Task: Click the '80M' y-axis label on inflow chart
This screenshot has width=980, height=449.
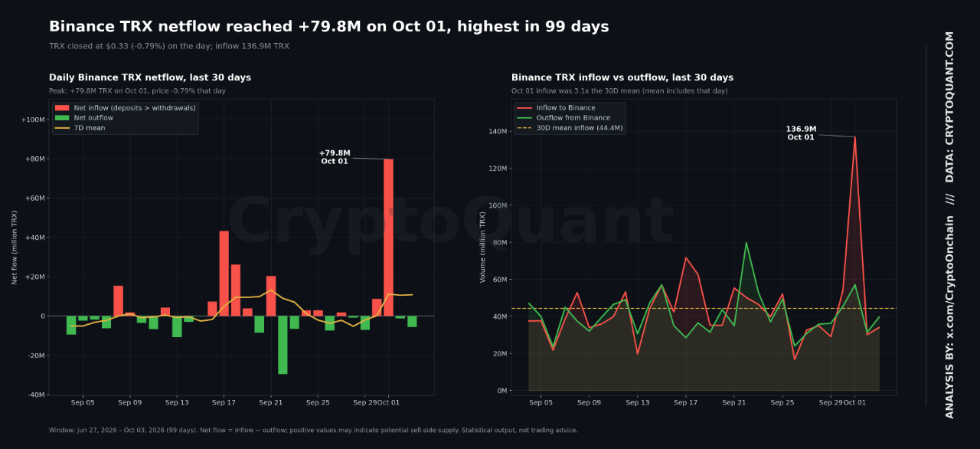Action: click(500, 243)
